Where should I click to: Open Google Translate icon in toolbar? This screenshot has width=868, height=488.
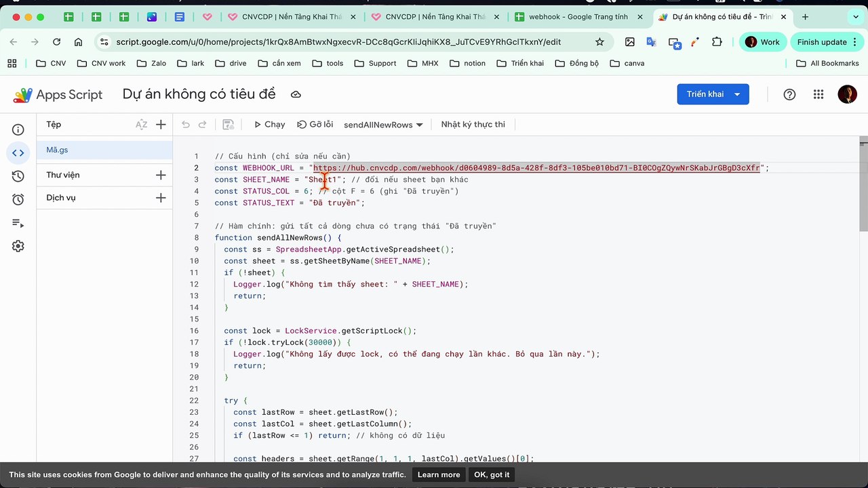point(652,42)
